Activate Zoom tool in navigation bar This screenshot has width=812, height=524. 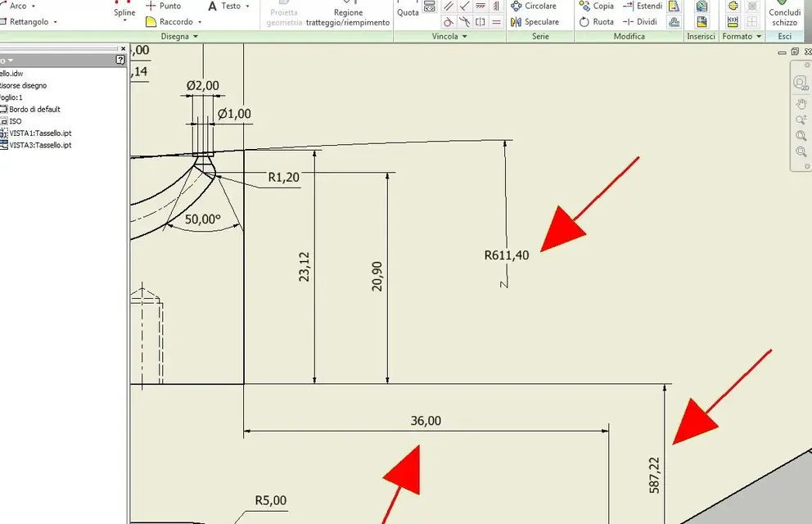click(801, 120)
